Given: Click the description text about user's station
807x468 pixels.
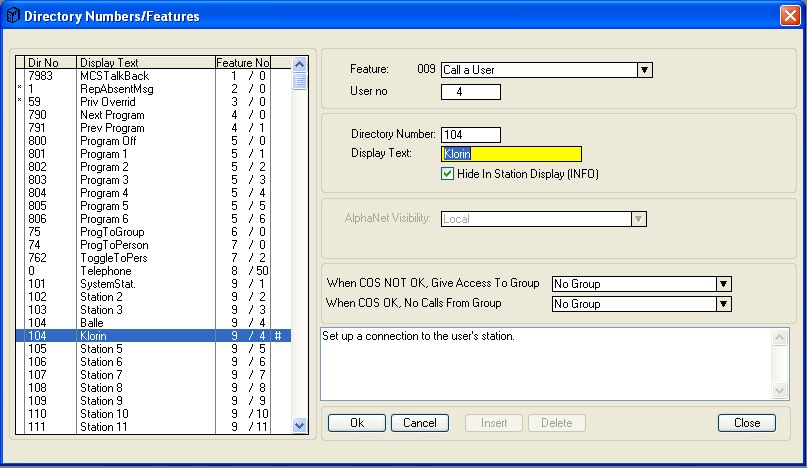Looking at the screenshot, I should pos(418,336).
